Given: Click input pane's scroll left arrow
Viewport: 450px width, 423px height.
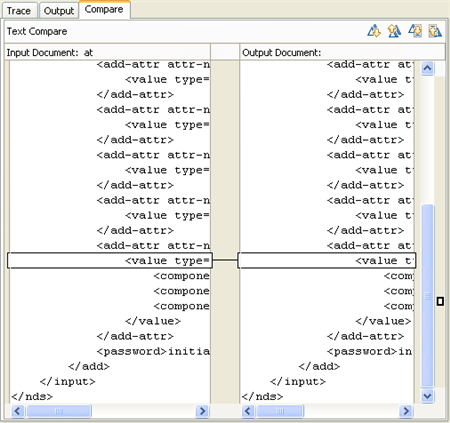Looking at the screenshot, I should [x=18, y=411].
